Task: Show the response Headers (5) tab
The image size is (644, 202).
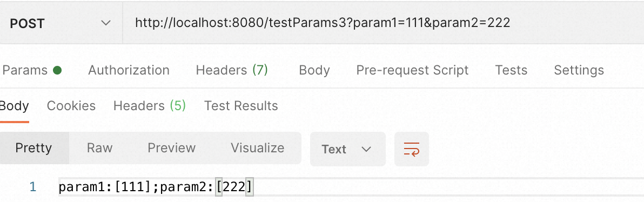Action: (x=150, y=106)
